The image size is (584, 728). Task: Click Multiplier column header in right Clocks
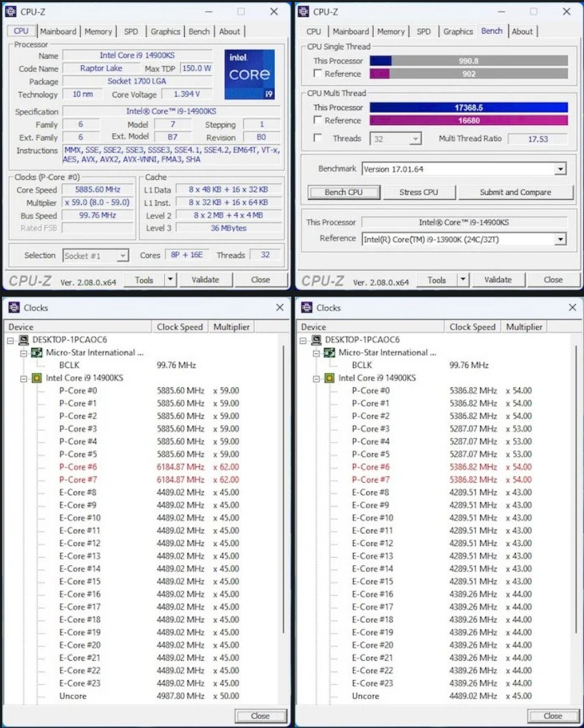click(524, 327)
